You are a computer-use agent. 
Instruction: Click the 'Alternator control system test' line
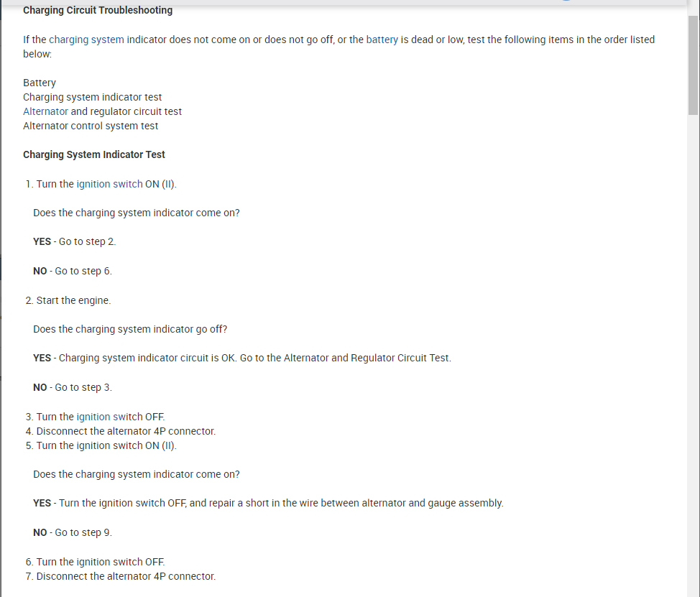pyautogui.click(x=91, y=126)
